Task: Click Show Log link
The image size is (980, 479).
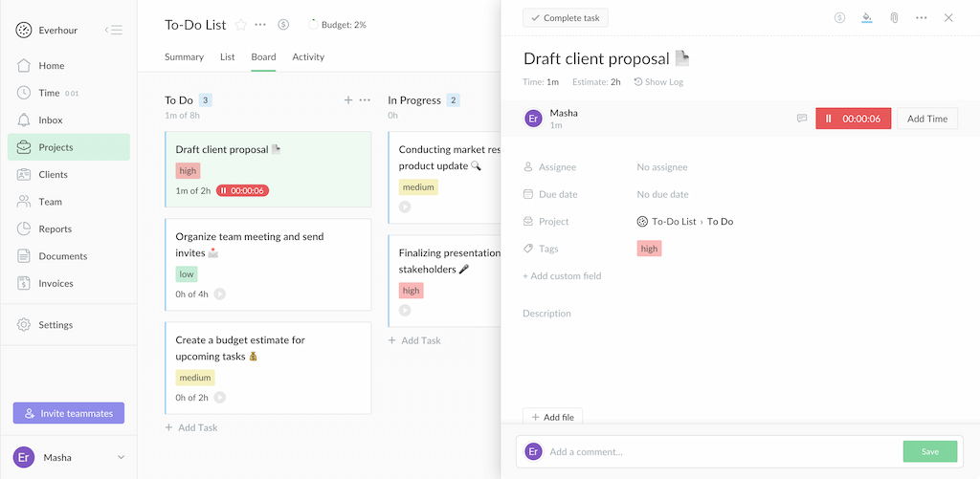Action: coord(658,82)
